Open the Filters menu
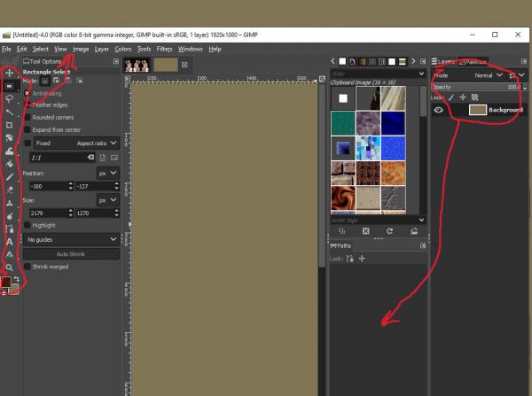Viewport: 532px width, 396px height. (165, 49)
